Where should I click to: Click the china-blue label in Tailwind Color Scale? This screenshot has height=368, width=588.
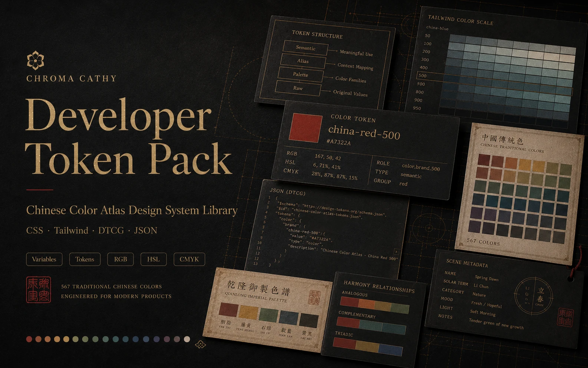(437, 28)
